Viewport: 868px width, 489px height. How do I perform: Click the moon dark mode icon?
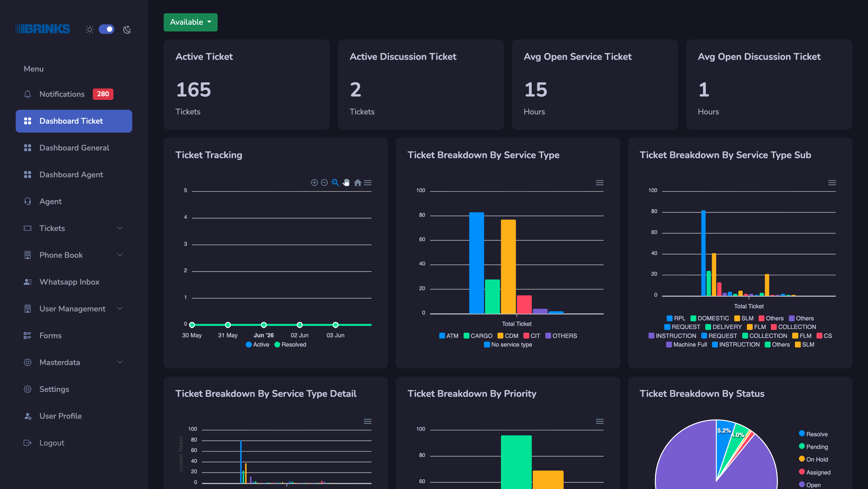pos(127,29)
